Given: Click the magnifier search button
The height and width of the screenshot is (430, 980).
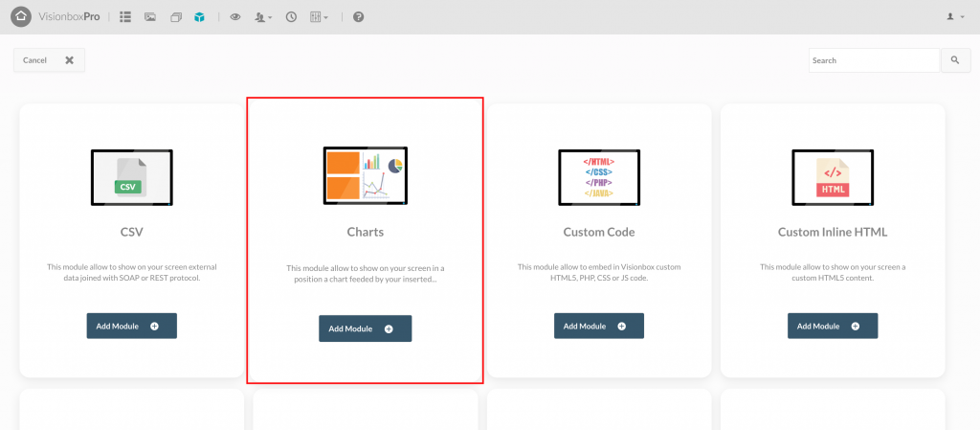Looking at the screenshot, I should tap(956, 60).
